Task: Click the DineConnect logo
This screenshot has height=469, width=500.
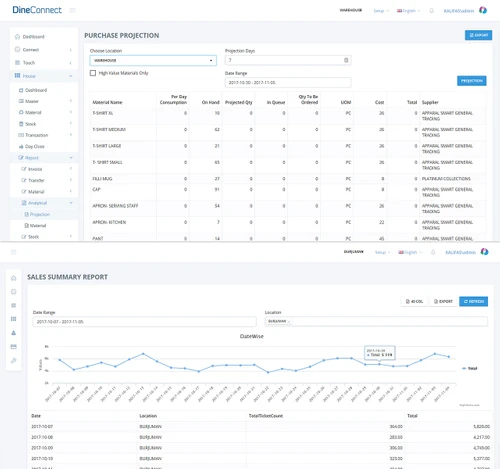Action: (37, 10)
